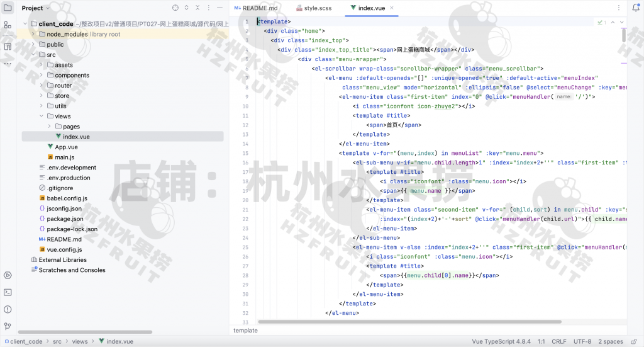
Task: Toggle the Project tool window folder icon
Action: 8,8
